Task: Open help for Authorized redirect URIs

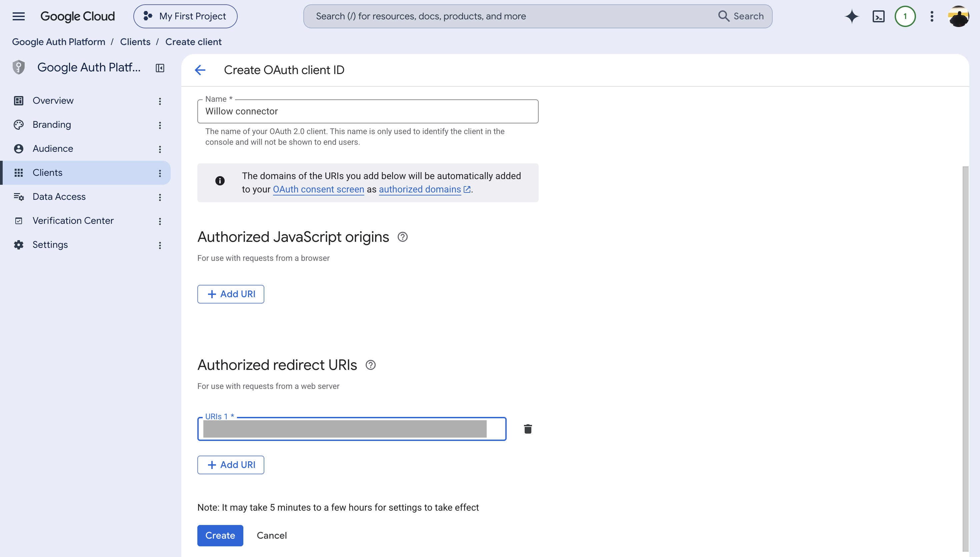Action: click(370, 365)
